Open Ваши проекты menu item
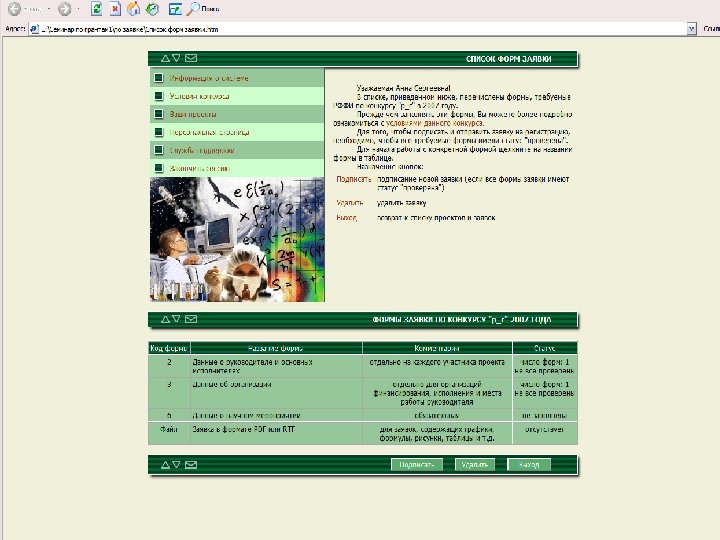This screenshot has width=720, height=540. (237, 114)
